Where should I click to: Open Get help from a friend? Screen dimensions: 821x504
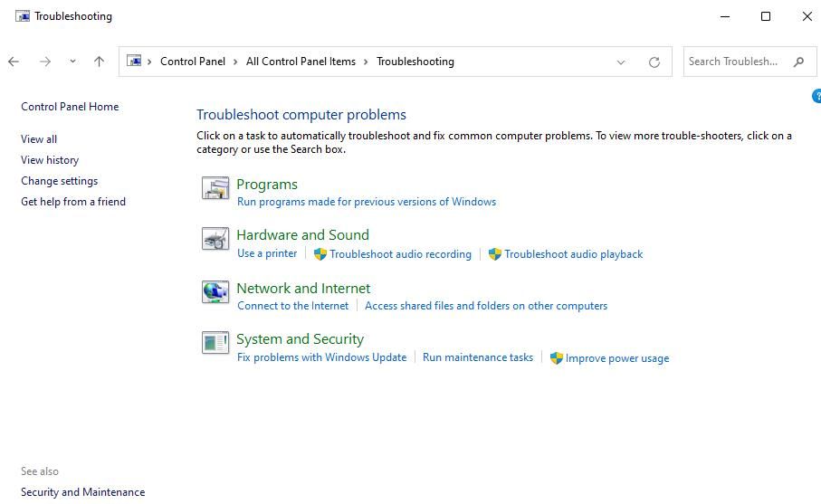pos(73,202)
